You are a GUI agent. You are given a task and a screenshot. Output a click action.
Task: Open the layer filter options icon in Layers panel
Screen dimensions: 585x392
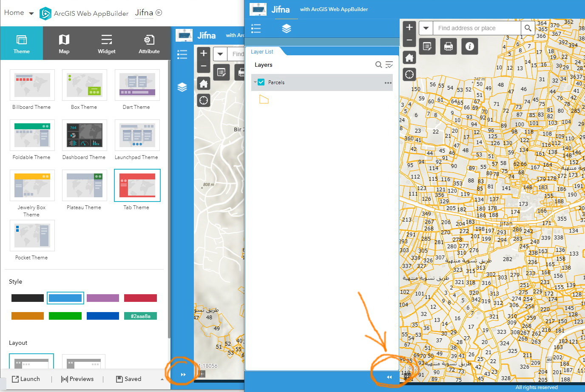pos(389,65)
